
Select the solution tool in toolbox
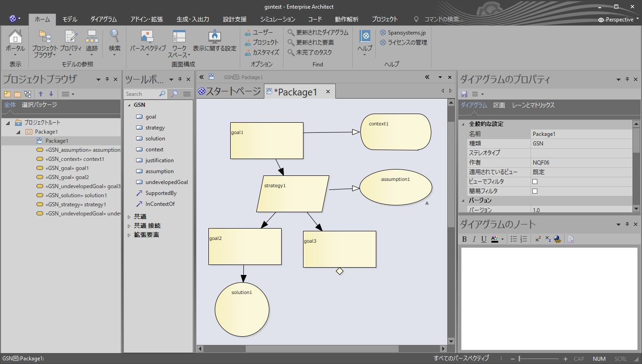pos(155,139)
